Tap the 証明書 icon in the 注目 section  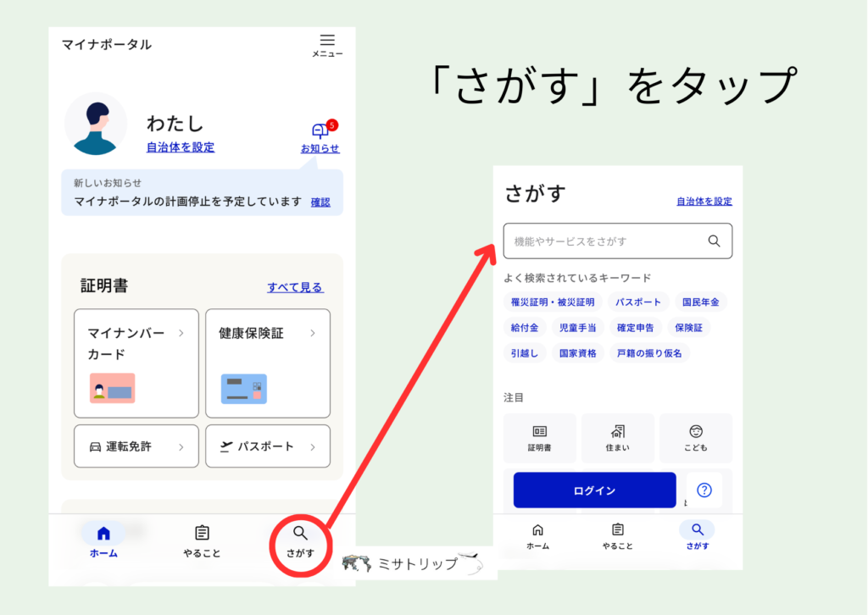click(540, 437)
